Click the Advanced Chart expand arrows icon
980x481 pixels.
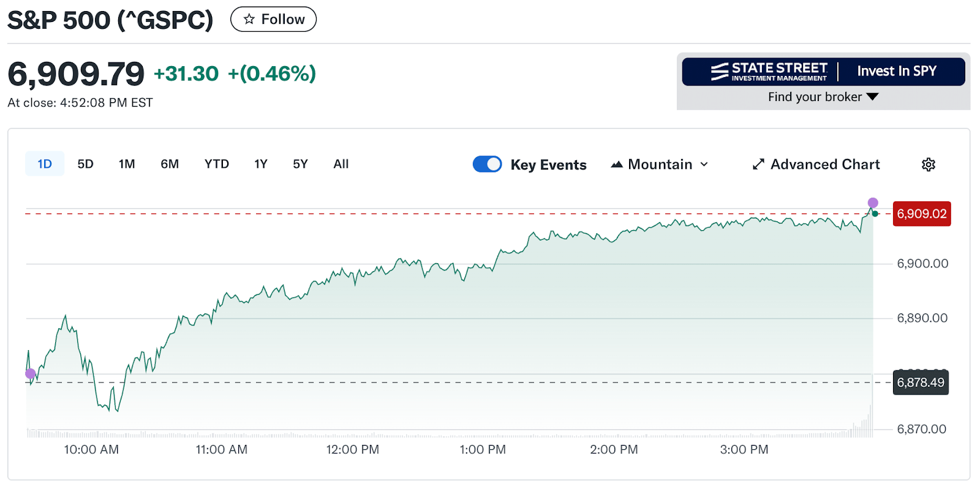(758, 165)
